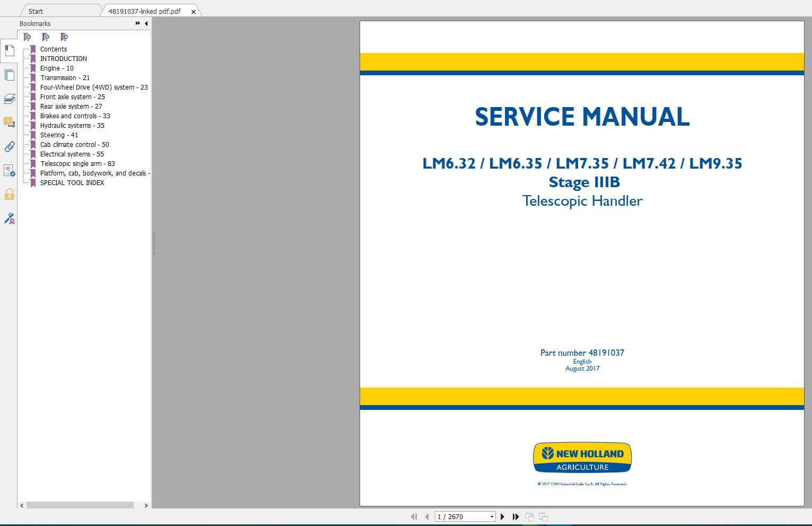The image size is (812, 526).
Task: Click the Stage IIIB heading text
Action: tap(584, 182)
